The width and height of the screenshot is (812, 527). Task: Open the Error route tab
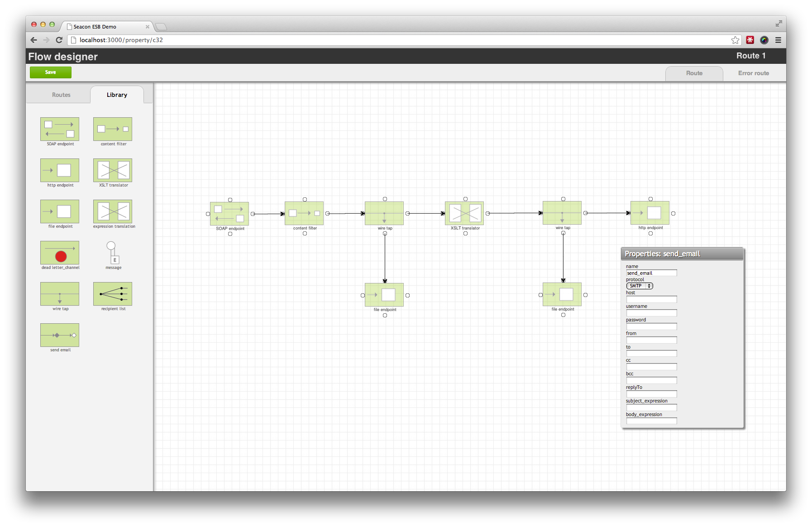click(754, 73)
